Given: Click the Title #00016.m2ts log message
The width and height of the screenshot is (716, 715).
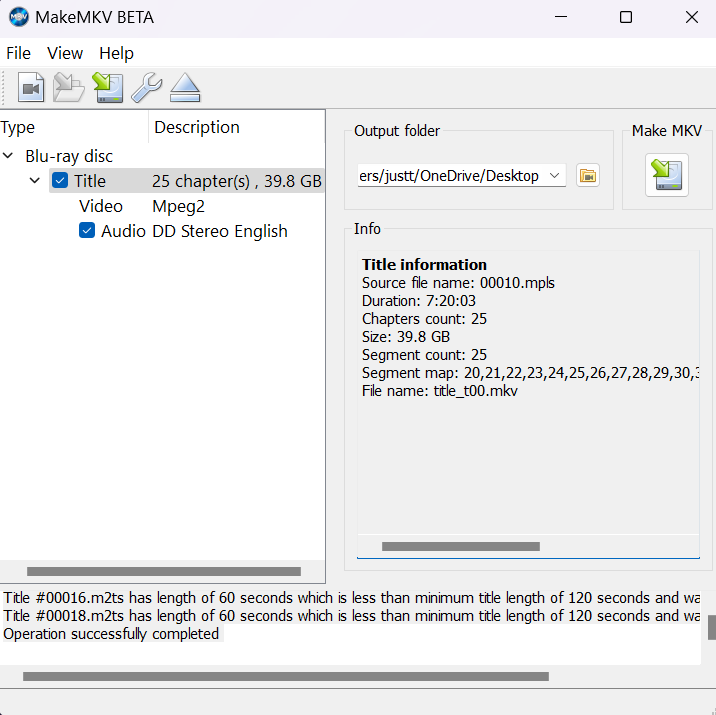Looking at the screenshot, I should coord(352,598).
